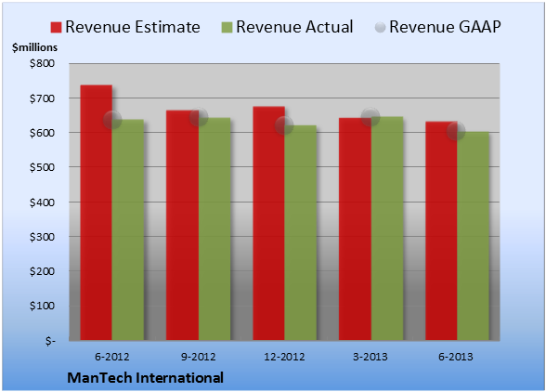Click the gray Revenue GAAP legend marker
Screen dimensions: 546x392
(x=380, y=27)
